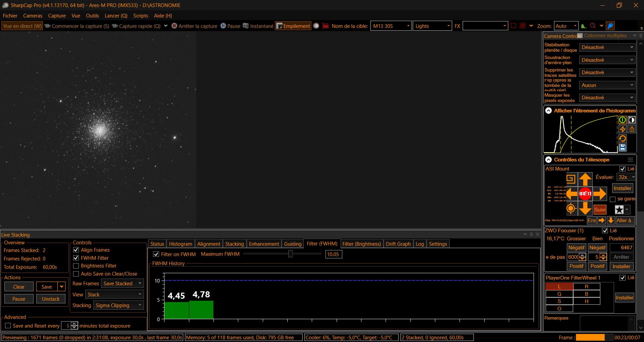Toggle the PlayerOne FilterWheel Lié checkbox
Screen dimensions: 644x342
(x=623, y=278)
